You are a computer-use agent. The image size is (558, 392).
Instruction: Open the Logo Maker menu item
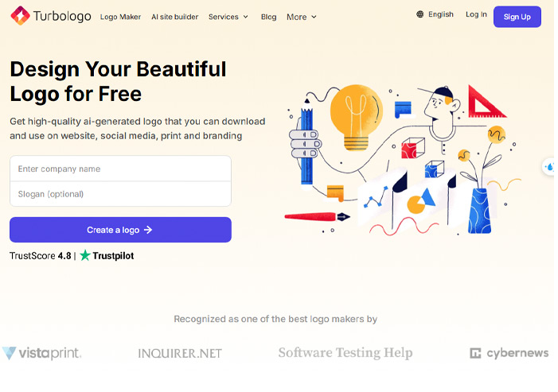coord(120,17)
